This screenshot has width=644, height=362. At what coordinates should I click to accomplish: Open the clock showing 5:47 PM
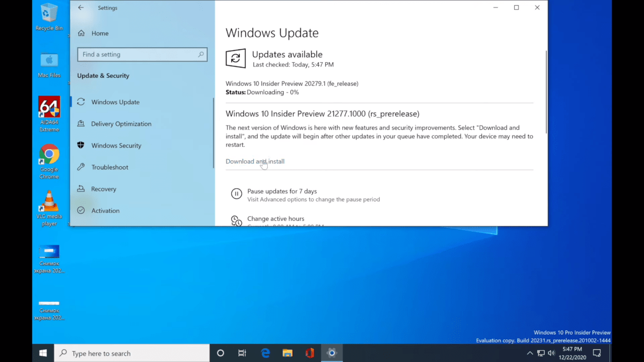(x=572, y=353)
